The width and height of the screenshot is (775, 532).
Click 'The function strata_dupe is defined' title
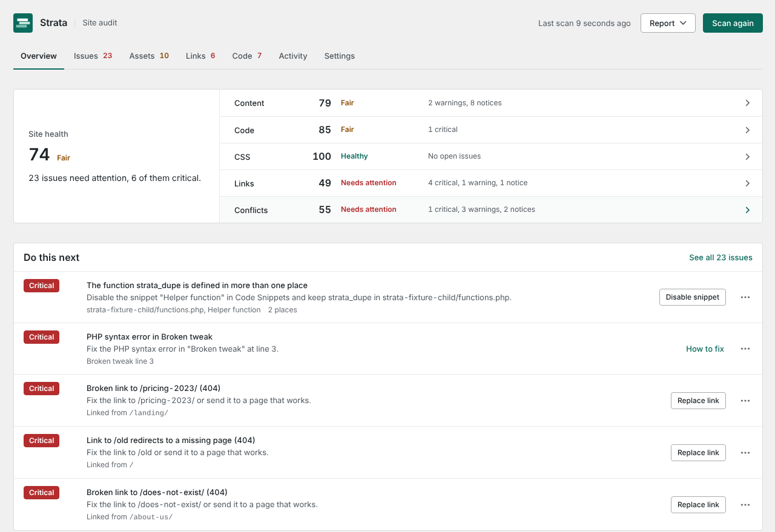coord(197,285)
